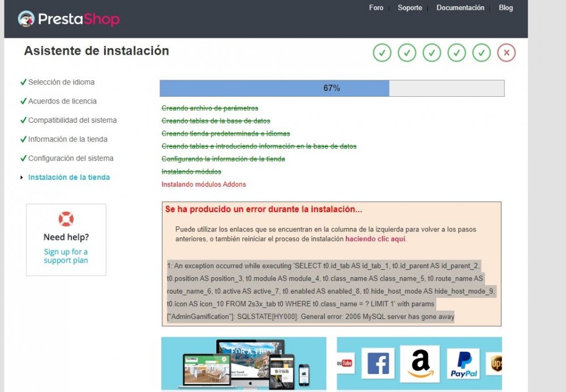This screenshot has height=392, width=566.
Task: Click the first green checkmark circle in header
Action: pyautogui.click(x=382, y=52)
